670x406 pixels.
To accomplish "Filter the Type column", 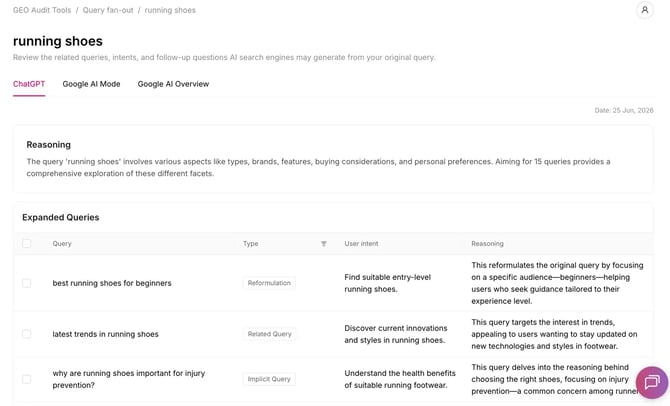I will [x=323, y=244].
